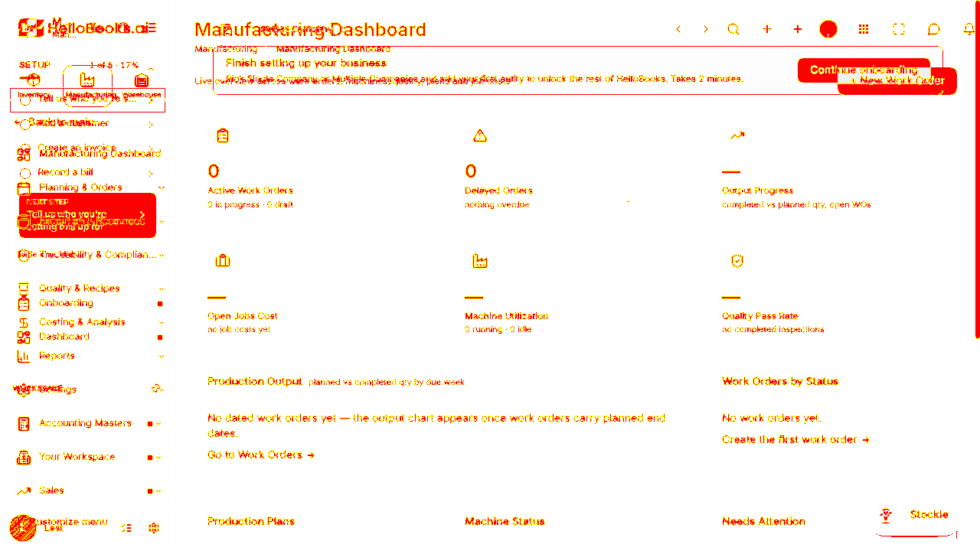Expand the Quality & Recipes section
980x551 pixels.
click(90, 289)
